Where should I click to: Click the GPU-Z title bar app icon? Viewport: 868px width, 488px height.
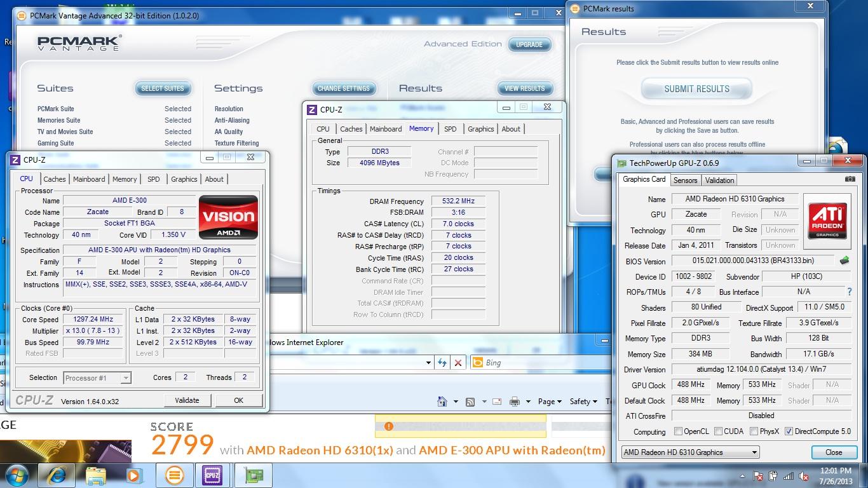pos(622,163)
